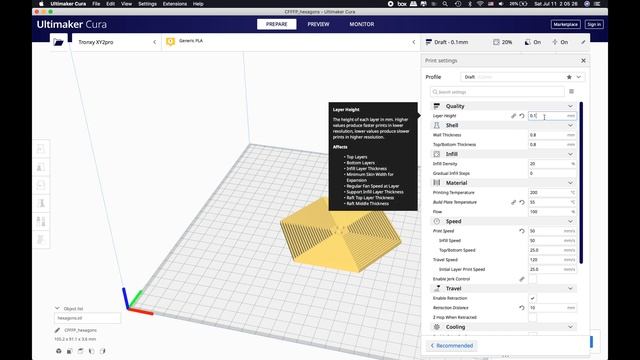
Task: Click the Marketplace button
Action: pos(565,24)
